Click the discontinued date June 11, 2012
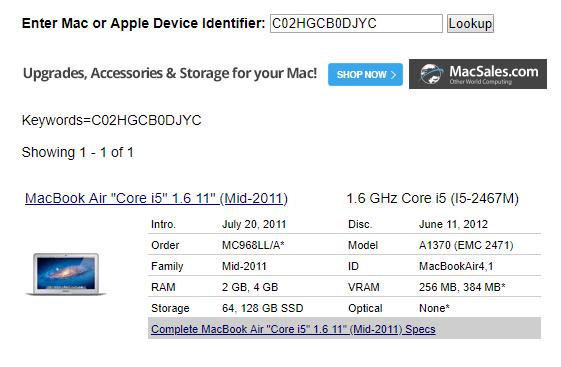The image size is (561, 367). pos(453,224)
